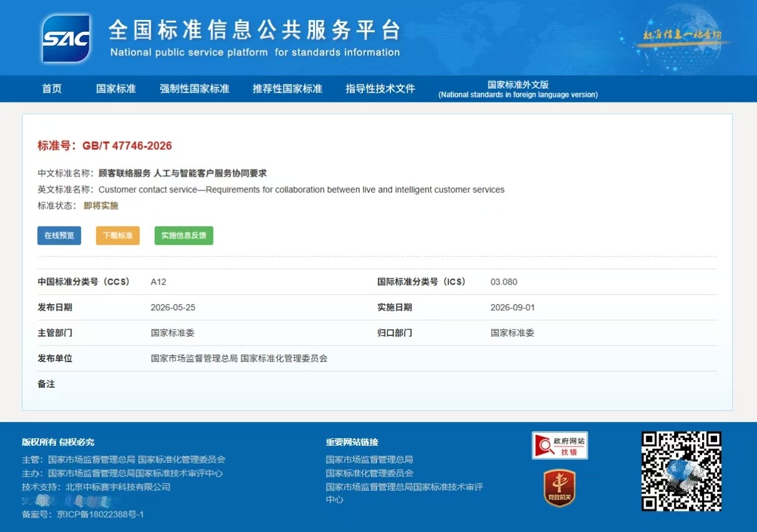Viewport: 757px width, 532px height.
Task: Select the English title Customer contact service text
Action: [x=301, y=189]
